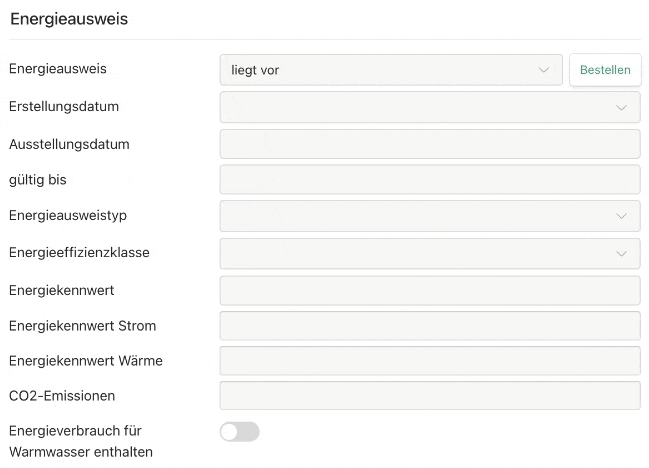Click the CO2-Emissionen field label

[62, 396]
